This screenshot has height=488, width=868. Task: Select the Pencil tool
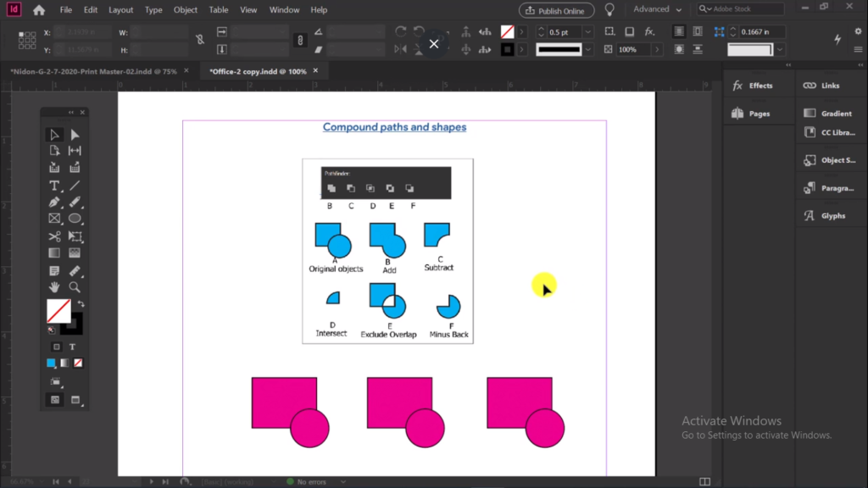[x=75, y=202]
